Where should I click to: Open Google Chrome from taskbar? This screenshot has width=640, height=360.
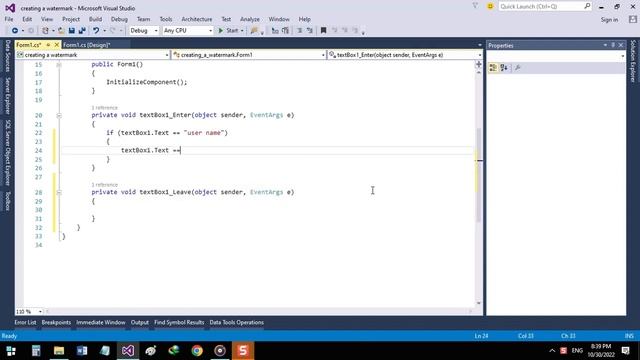click(x=197, y=351)
